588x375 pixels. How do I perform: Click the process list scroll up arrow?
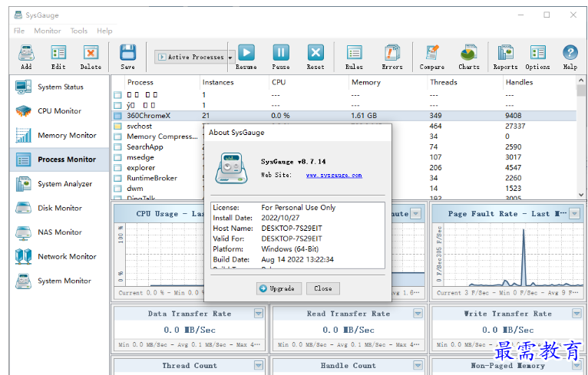click(581, 81)
